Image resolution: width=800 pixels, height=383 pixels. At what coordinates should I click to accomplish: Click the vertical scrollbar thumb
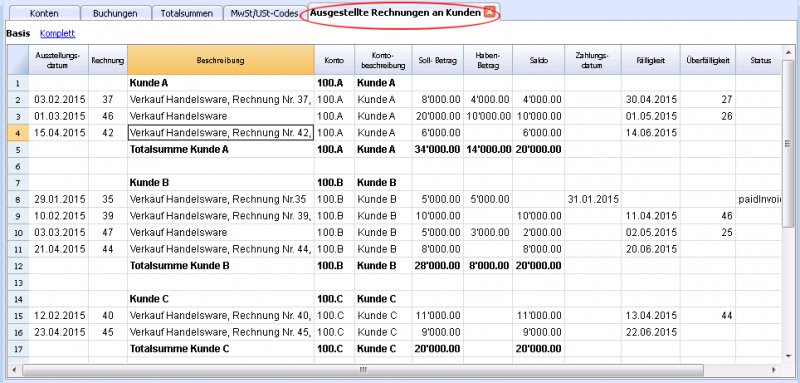787,144
